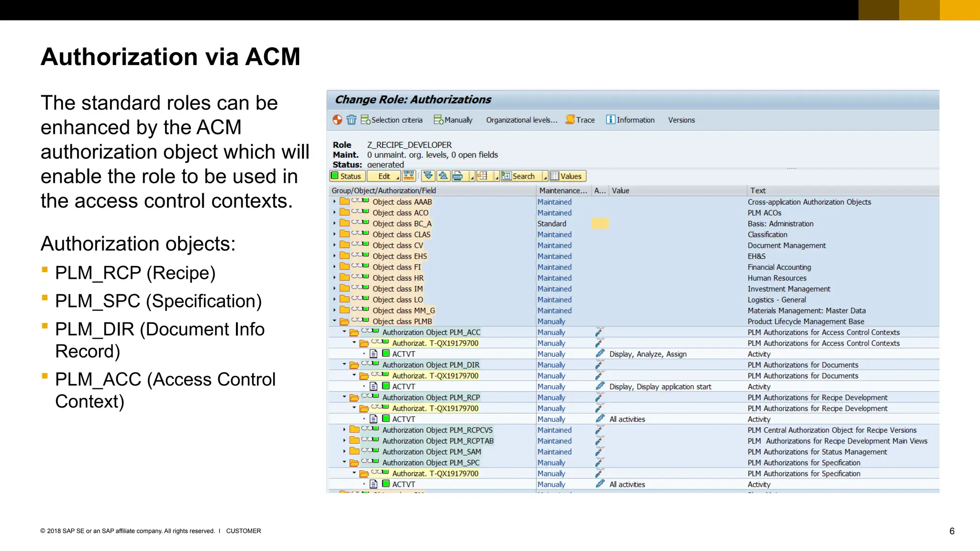Click the Status button with green square
This screenshot has width=980, height=551.
pyautogui.click(x=347, y=176)
